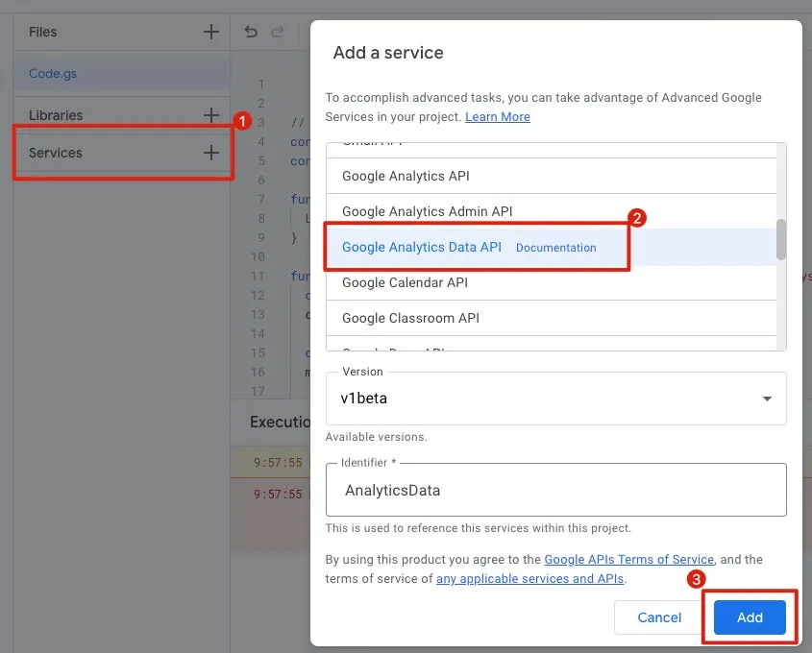Viewport: 812px width, 653px height.
Task: Click the plus icon beside Services
Action: pos(211,153)
